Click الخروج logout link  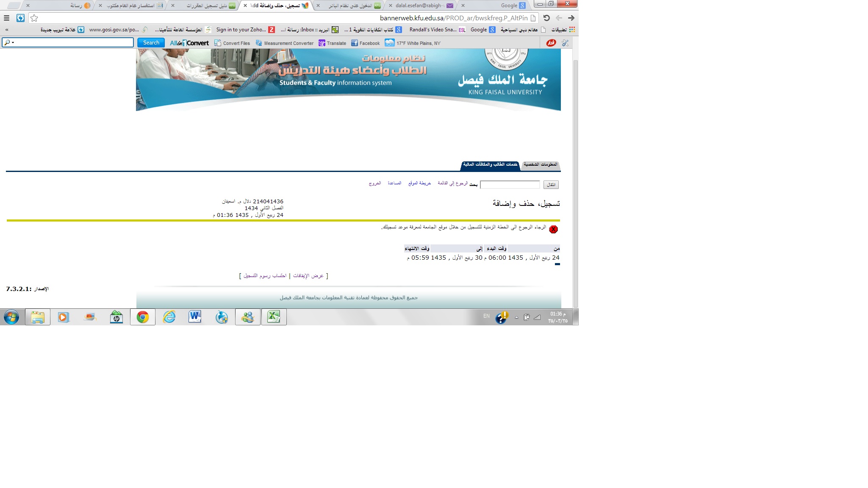(375, 183)
